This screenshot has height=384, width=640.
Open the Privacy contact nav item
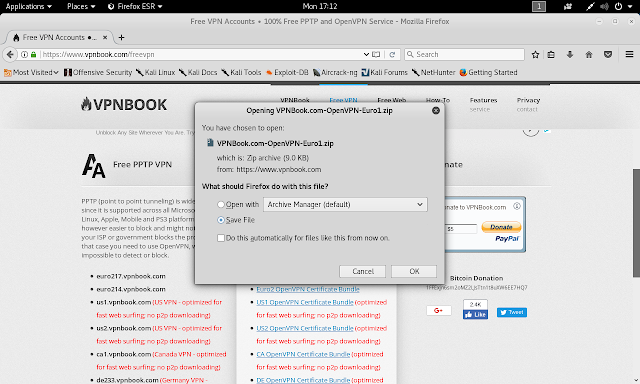tap(528, 104)
